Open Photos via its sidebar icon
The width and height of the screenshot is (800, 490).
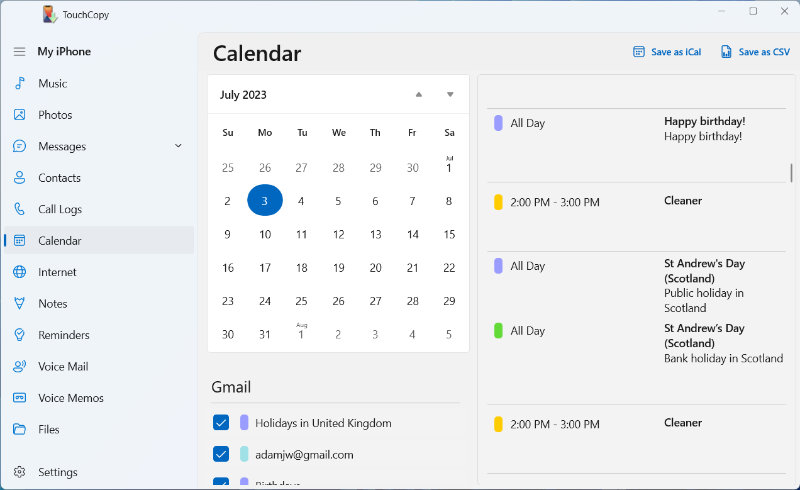click(x=19, y=115)
